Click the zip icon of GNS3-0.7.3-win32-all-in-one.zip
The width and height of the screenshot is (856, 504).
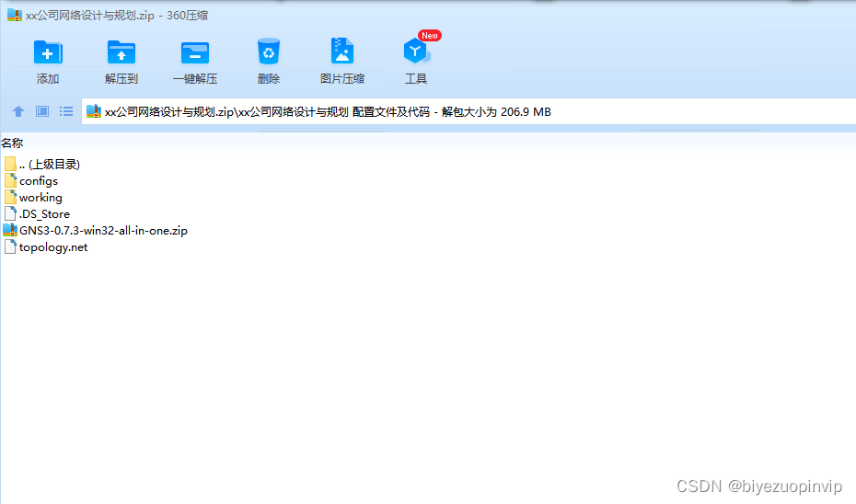tap(10, 230)
